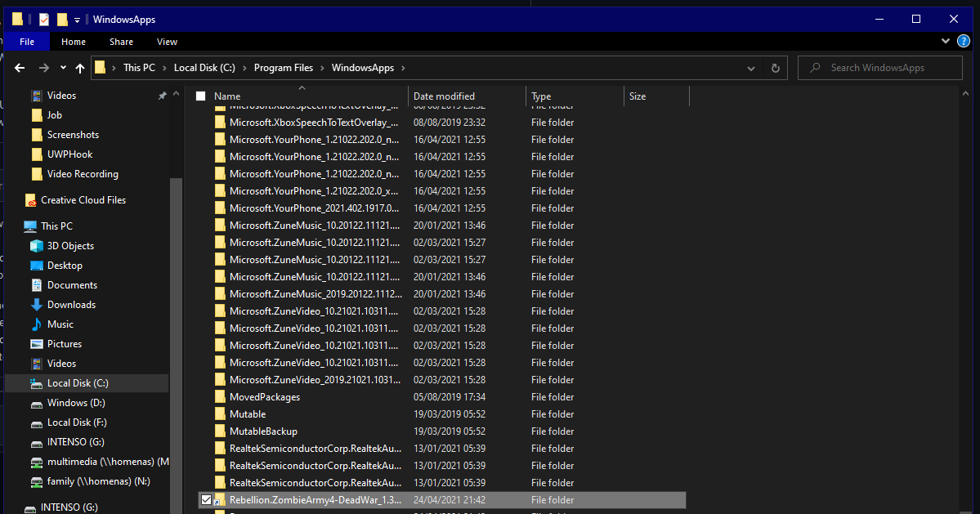Click folder icon of Microsoft.XboxSpeechToTextOverlay dated 23:32
The width and height of the screenshot is (980, 514).
[220, 123]
